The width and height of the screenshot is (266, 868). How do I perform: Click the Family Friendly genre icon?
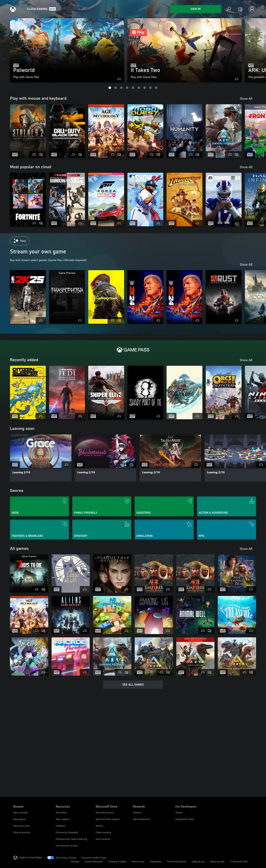tap(127, 501)
